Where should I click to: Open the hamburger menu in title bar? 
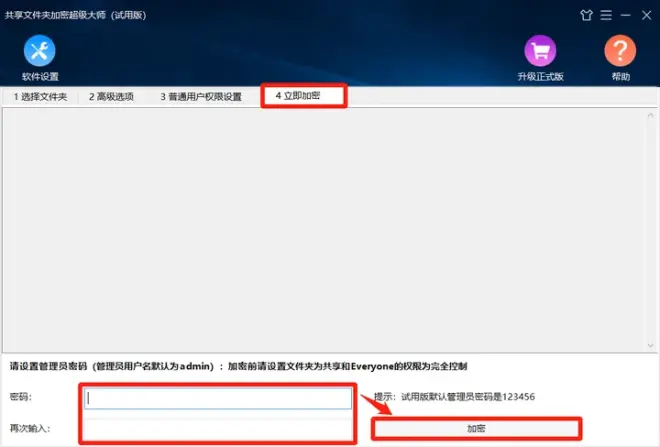pos(606,16)
